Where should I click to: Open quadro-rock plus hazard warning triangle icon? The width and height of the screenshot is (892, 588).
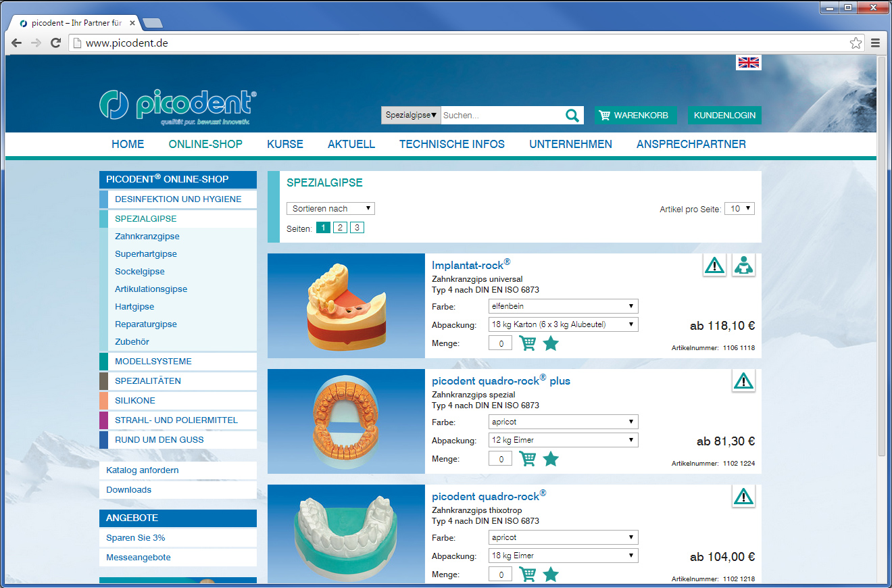[x=743, y=381]
